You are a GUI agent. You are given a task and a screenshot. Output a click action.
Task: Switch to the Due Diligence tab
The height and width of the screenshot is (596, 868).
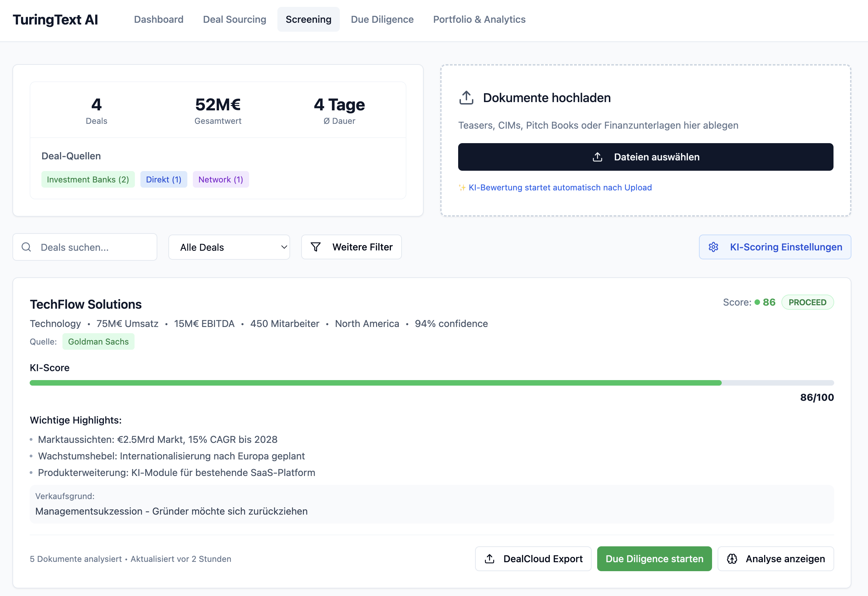382,19
